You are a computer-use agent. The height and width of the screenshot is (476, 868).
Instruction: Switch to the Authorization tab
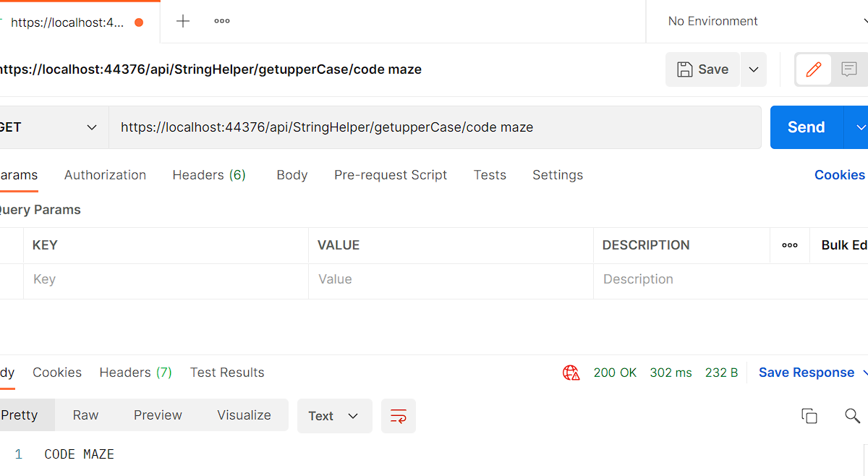coord(105,175)
